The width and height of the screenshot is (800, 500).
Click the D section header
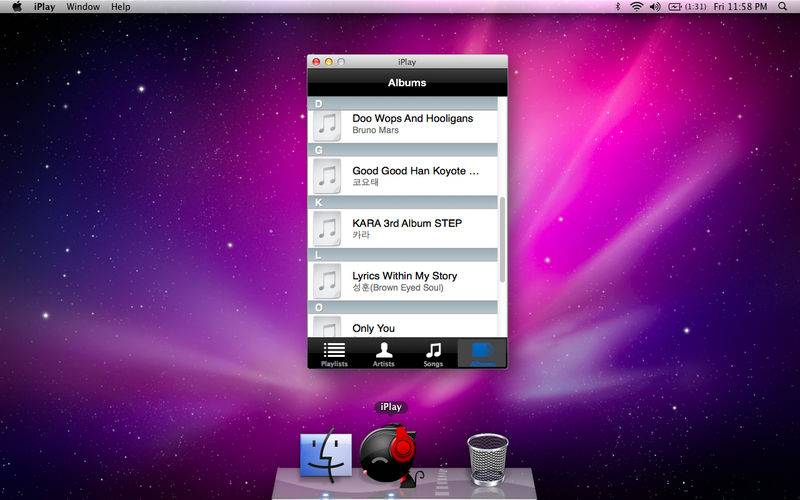click(x=403, y=104)
